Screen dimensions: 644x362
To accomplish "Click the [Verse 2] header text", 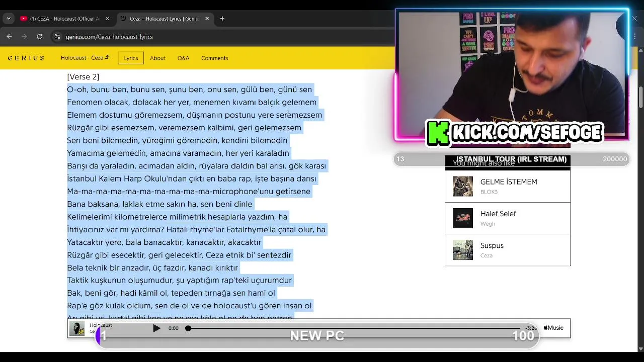I will (83, 77).
